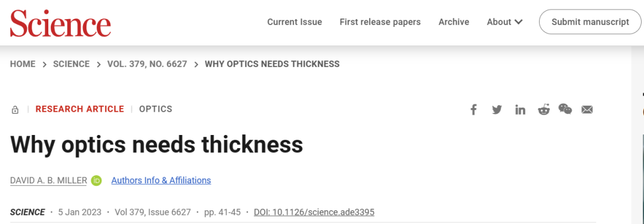Email this article using envelope icon
This screenshot has width=644, height=224.
[587, 109]
